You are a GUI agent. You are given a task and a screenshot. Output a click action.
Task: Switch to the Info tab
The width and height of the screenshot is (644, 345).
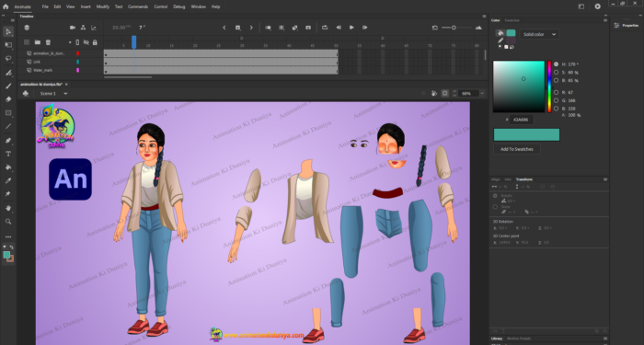pos(508,179)
